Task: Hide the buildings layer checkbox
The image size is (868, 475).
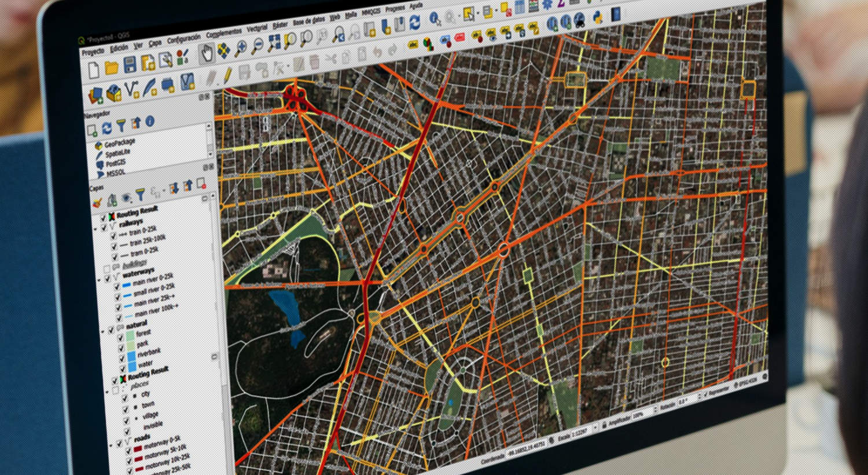Action: pos(106,265)
